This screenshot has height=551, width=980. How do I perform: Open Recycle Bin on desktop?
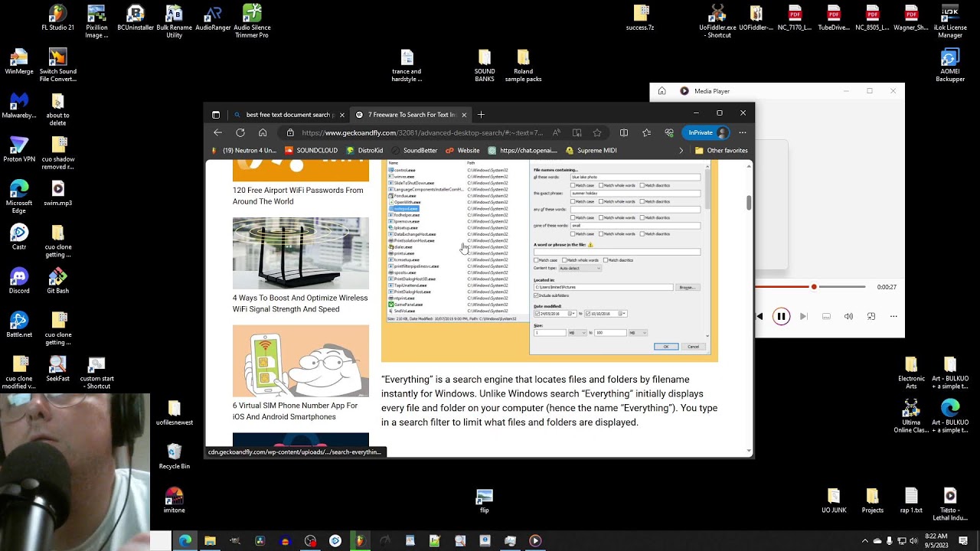174,457
